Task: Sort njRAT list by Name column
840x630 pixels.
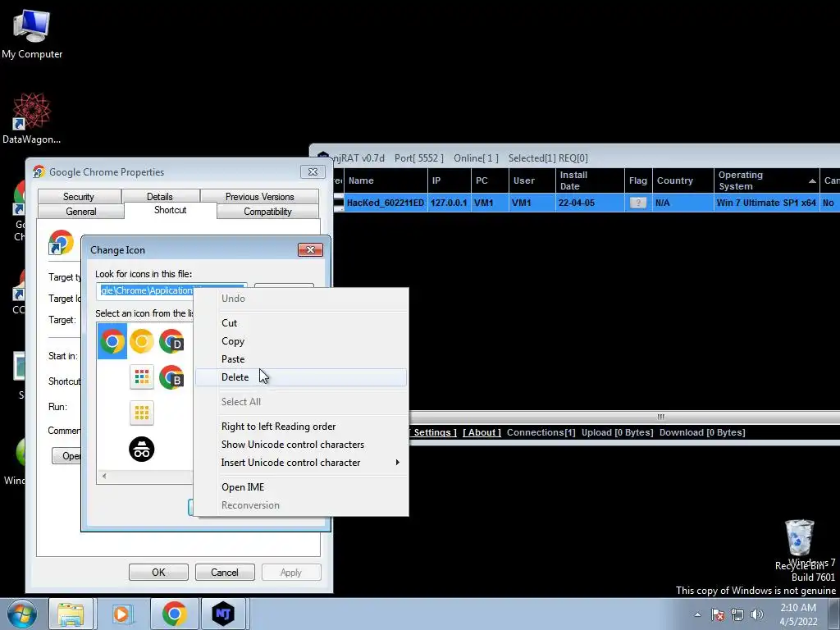Action: [386, 180]
